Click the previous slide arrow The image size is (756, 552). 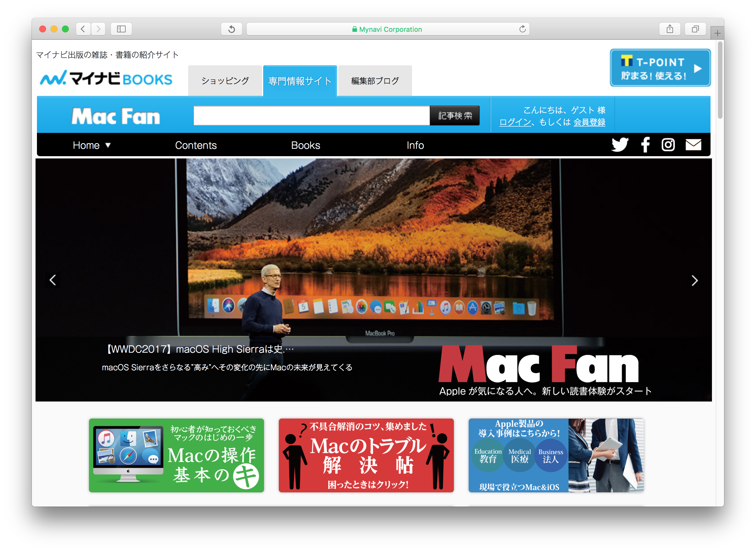53,280
